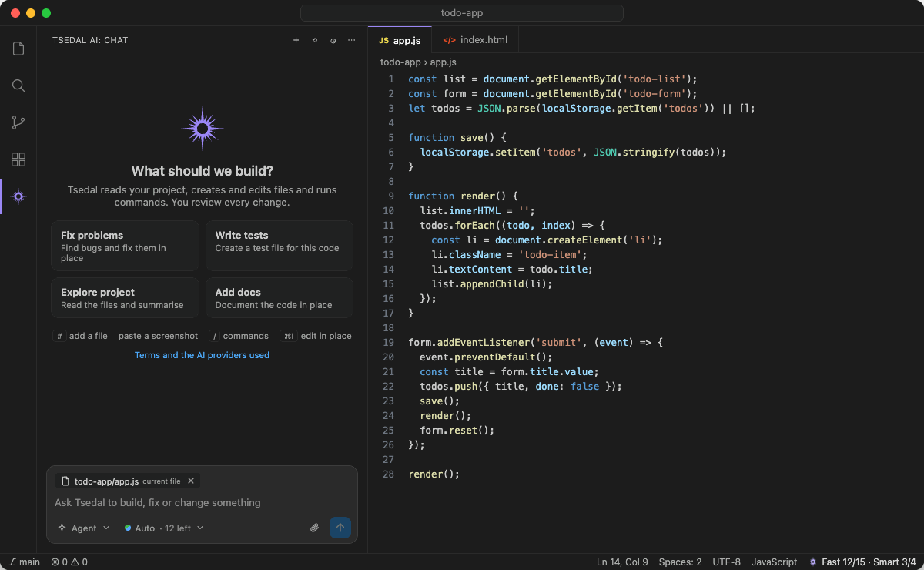This screenshot has height=570, width=924.
Task: Select the Tsedal AI starburst sidebar icon
Action: pos(18,196)
